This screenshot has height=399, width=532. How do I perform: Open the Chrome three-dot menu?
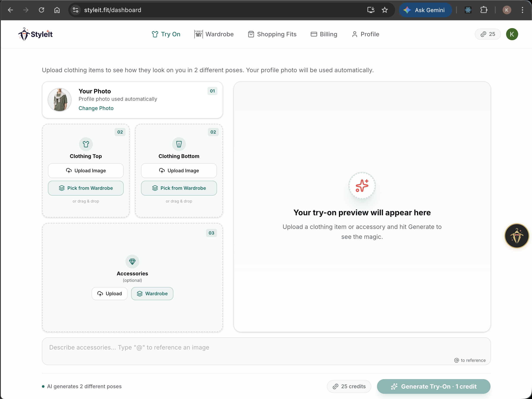(522, 10)
